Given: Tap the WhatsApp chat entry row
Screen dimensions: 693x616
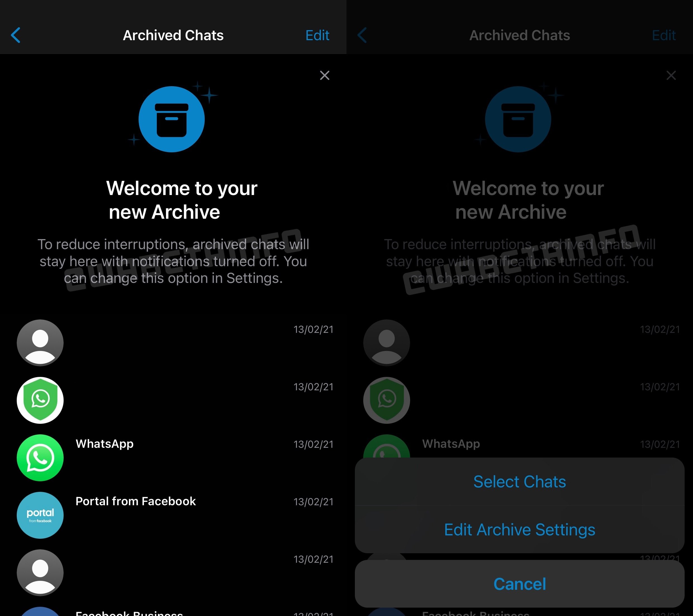Looking at the screenshot, I should click(x=173, y=444).
